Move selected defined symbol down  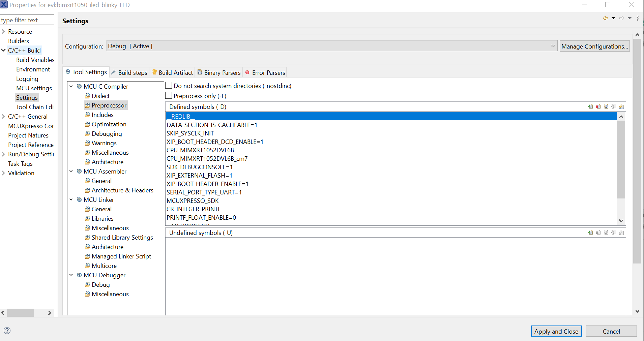point(621,106)
